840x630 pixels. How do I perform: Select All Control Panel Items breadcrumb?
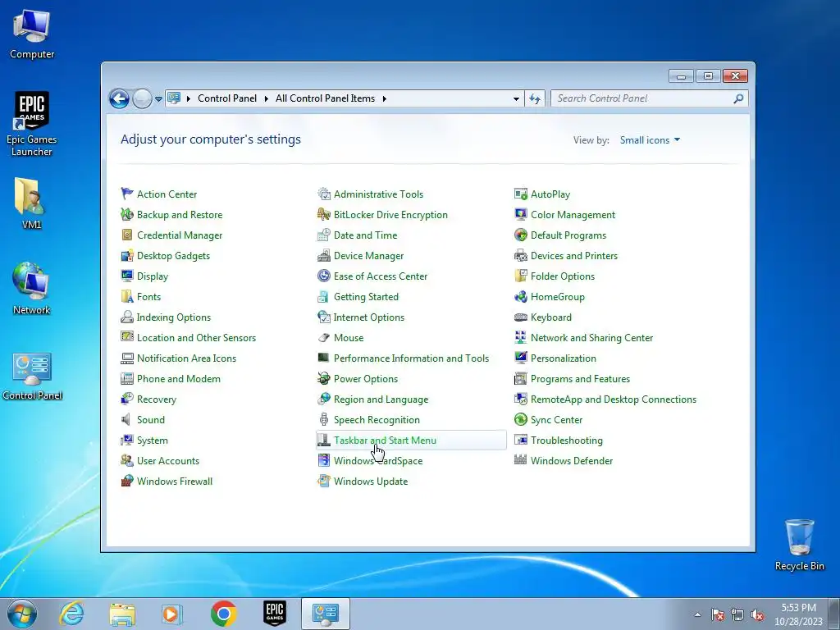(x=325, y=98)
